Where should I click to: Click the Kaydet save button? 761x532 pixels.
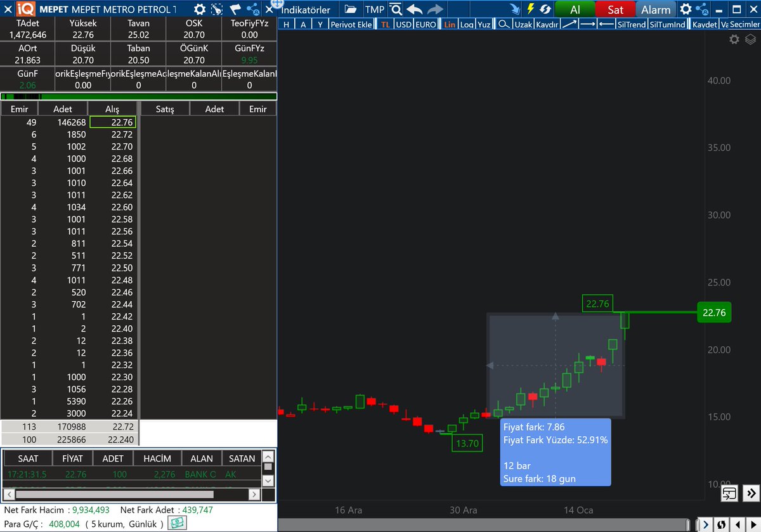pos(705,24)
